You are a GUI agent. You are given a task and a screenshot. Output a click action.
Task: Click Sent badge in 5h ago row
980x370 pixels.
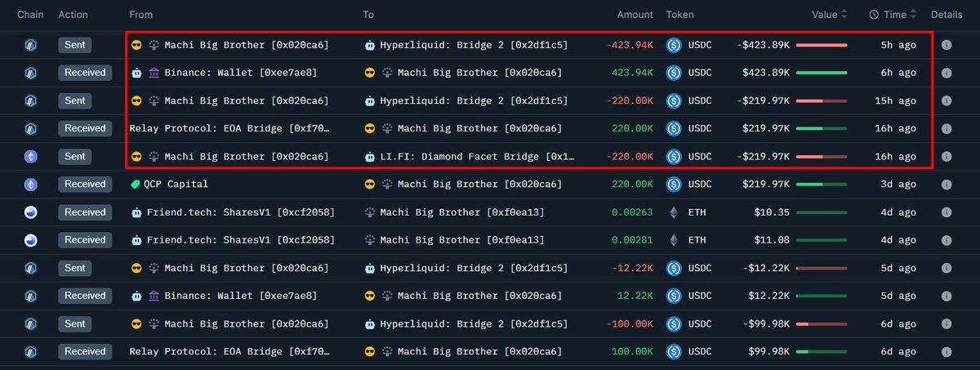click(74, 45)
